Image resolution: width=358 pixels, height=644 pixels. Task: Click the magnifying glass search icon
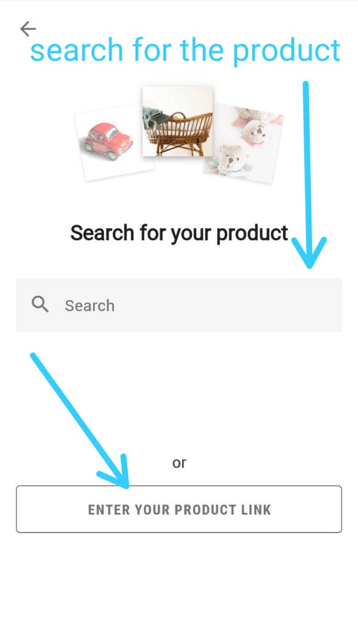pos(40,305)
